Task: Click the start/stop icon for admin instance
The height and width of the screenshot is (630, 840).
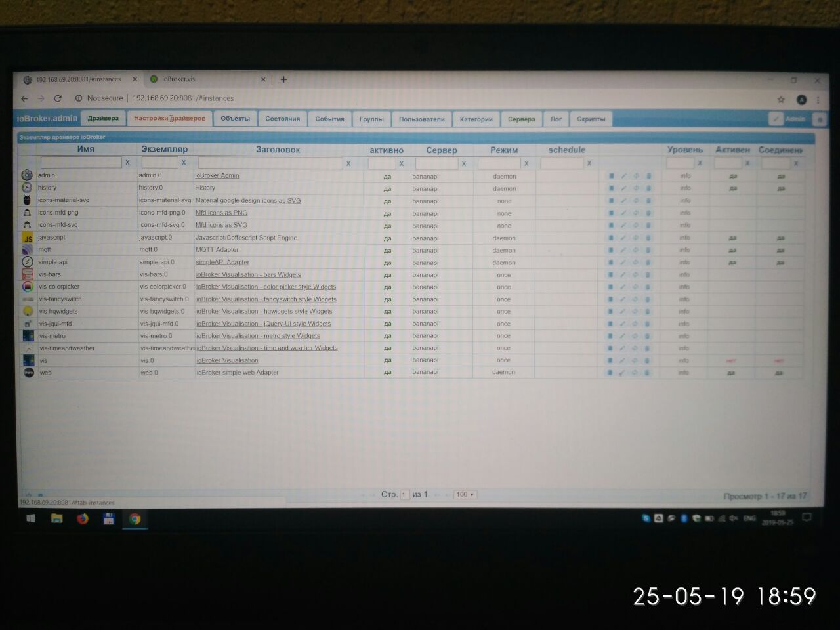Action: tap(611, 176)
